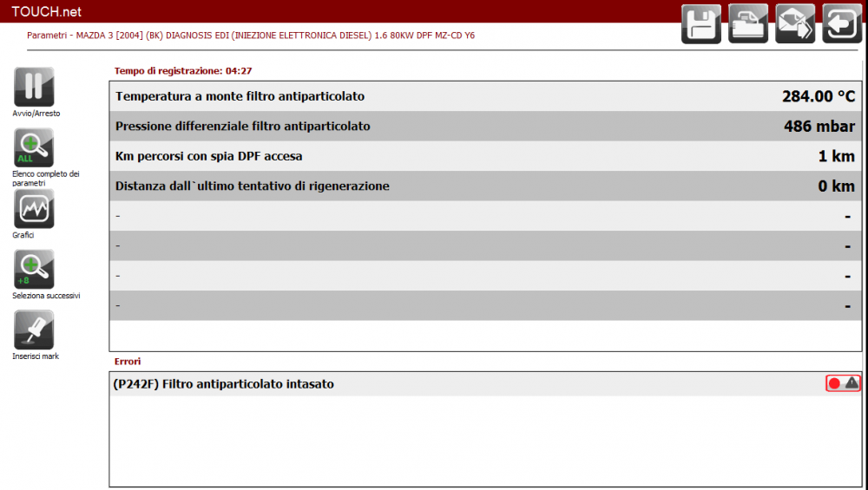Click the 1 km value
This screenshot has height=490, width=868.
coord(837,156)
